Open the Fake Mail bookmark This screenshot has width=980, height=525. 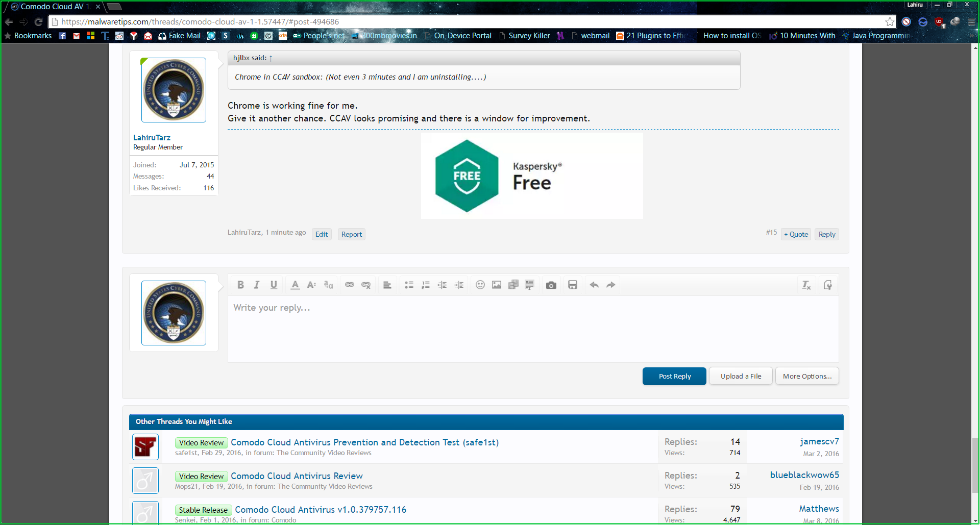click(179, 36)
